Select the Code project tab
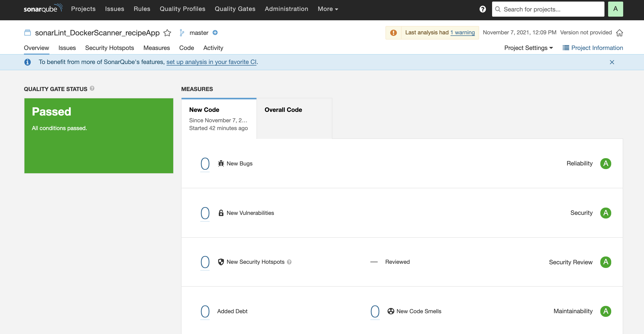This screenshot has height=334, width=644. 186,48
